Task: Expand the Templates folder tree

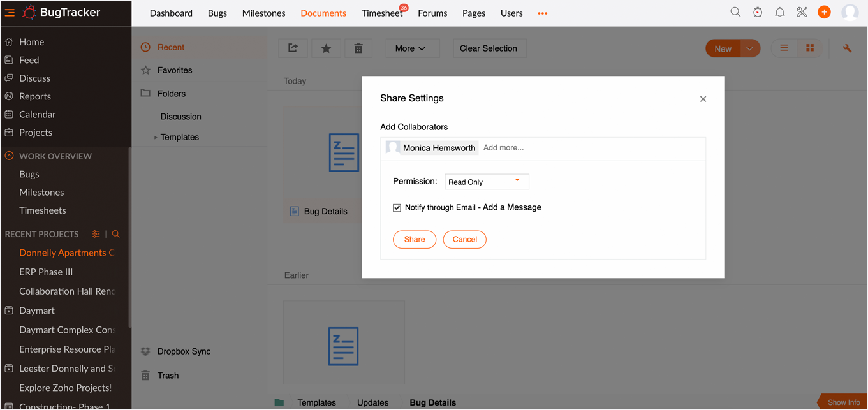Action: tap(156, 137)
